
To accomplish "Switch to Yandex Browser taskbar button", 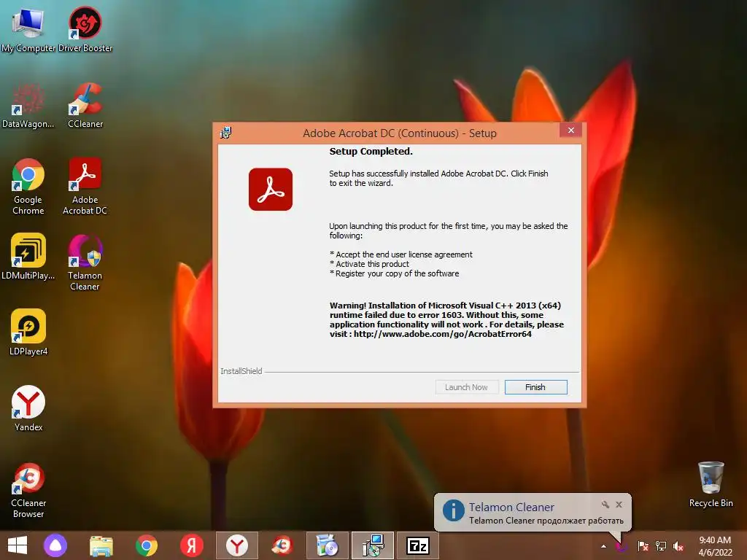I will (237, 545).
